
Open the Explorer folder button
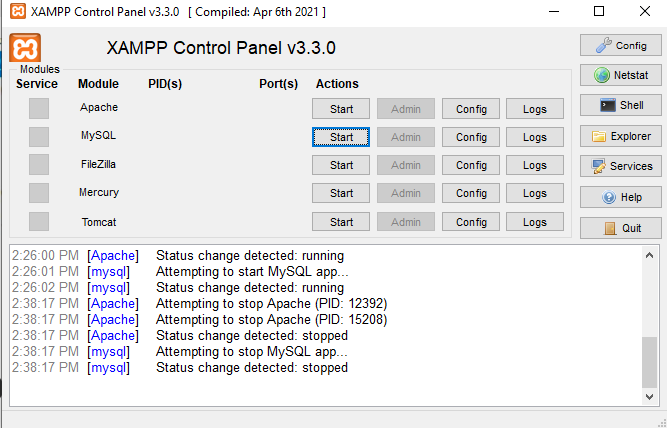click(620, 136)
